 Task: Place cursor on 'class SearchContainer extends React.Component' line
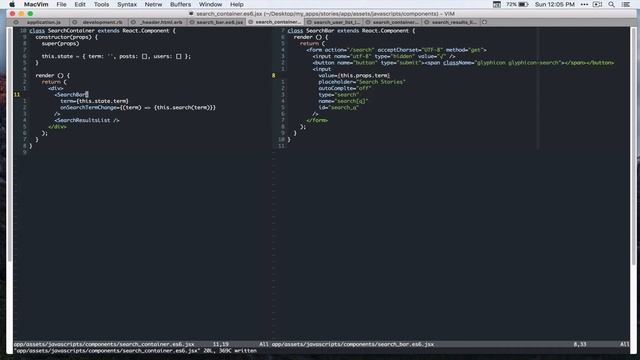point(102,31)
